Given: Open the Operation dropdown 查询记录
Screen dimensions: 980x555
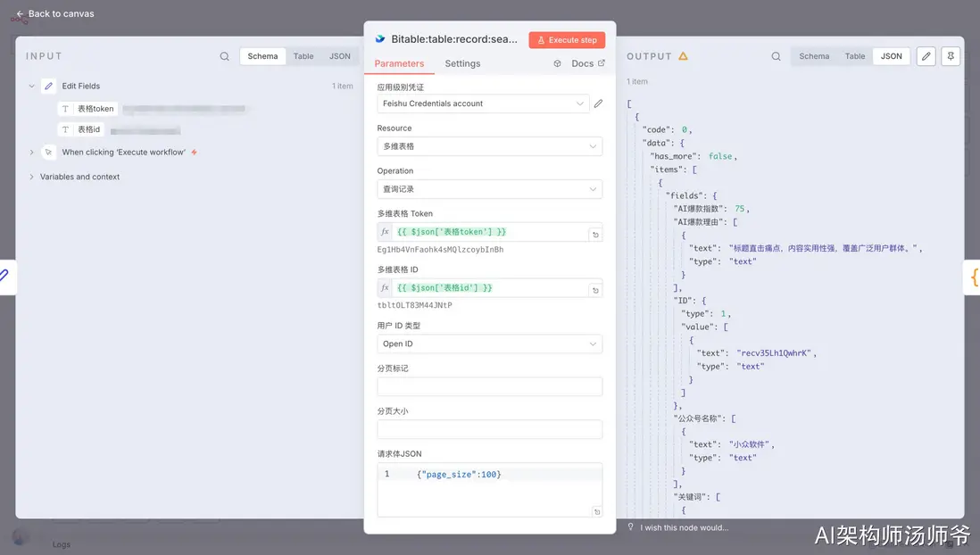Looking at the screenshot, I should [x=490, y=189].
